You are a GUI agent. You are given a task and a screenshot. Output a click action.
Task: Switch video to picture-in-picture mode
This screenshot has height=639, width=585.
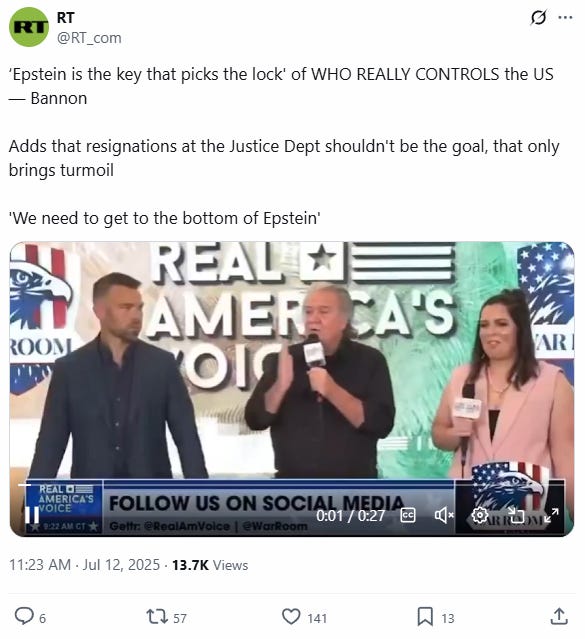[515, 515]
